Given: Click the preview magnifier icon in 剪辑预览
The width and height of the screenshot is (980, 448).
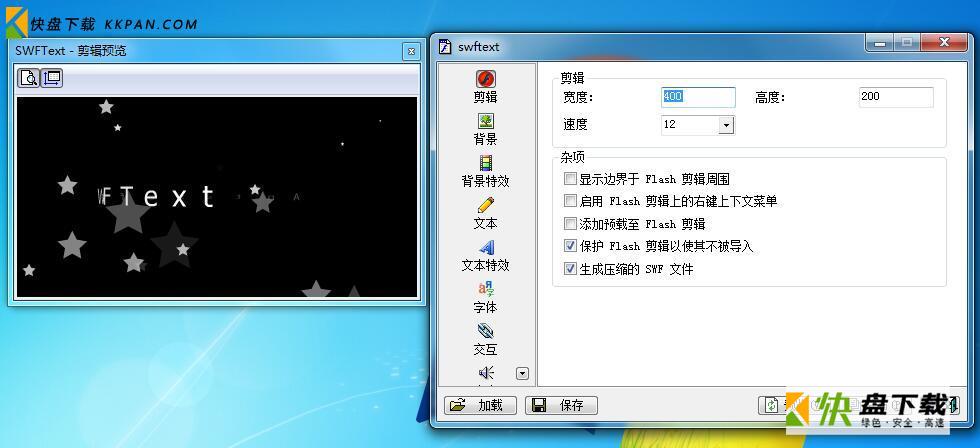Looking at the screenshot, I should pos(28,77).
